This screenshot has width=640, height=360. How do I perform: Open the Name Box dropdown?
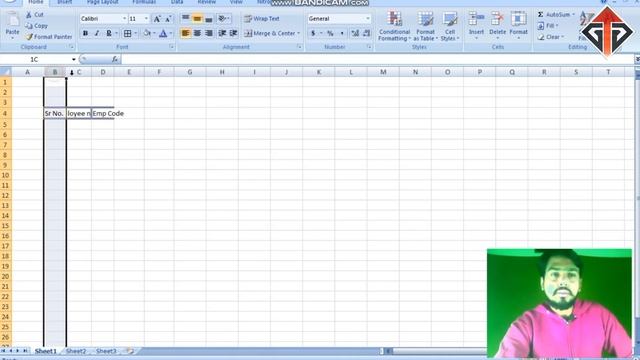point(73,60)
